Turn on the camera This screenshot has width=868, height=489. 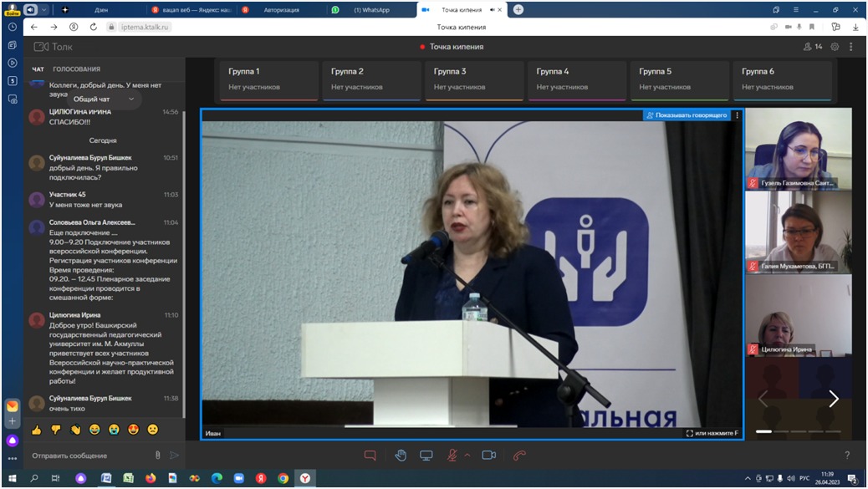tap(488, 455)
